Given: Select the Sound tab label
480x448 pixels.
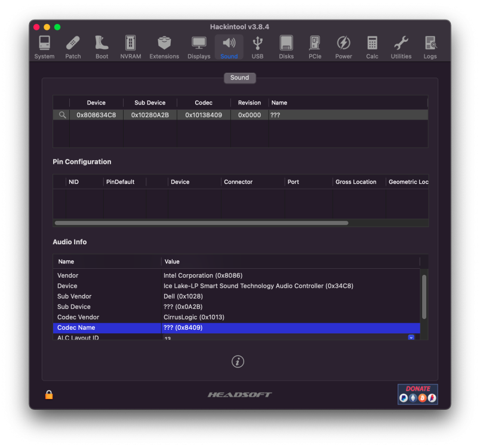Looking at the screenshot, I should tap(239, 78).
